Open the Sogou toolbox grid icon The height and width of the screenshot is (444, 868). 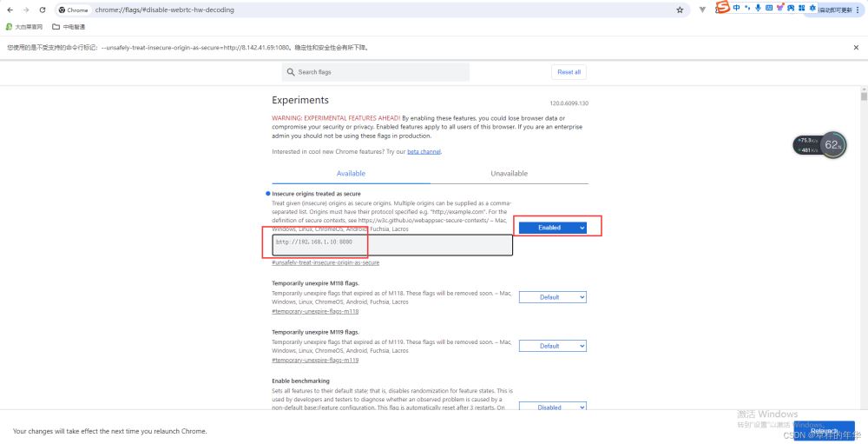(x=801, y=8)
